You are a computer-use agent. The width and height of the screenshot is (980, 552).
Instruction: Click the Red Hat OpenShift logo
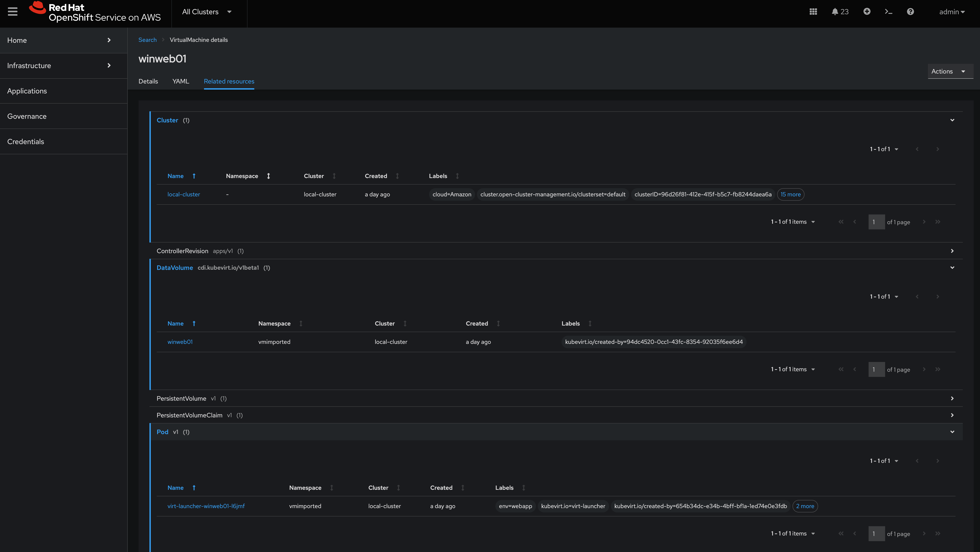(x=95, y=12)
